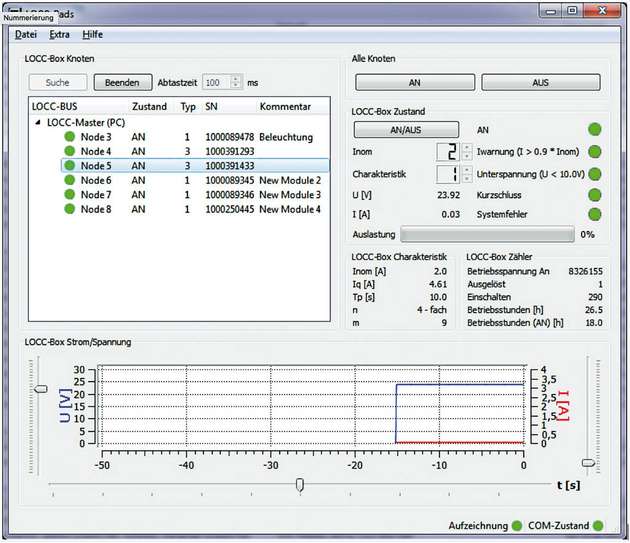Click the COM-Zustand status LED
Image resolution: width=630 pixels, height=543 pixels.
click(x=598, y=526)
